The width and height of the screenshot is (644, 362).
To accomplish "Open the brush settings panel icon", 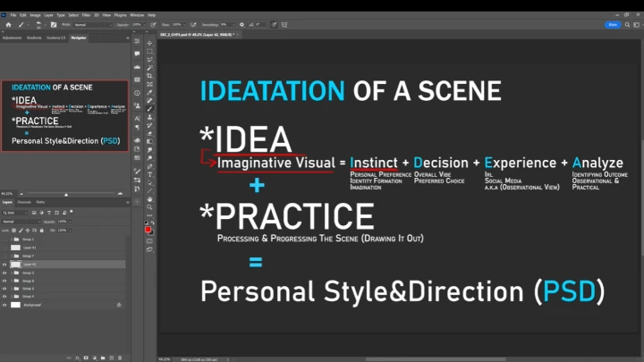I will (x=54, y=25).
